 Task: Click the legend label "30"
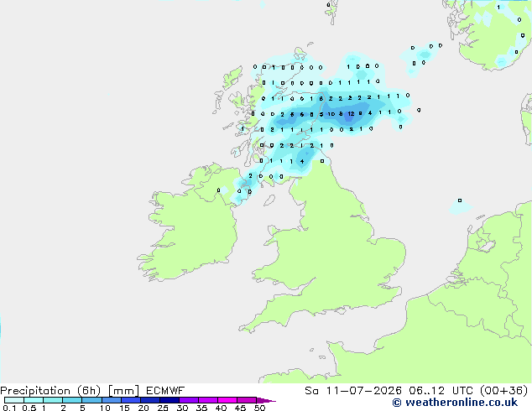pos(182,408)
